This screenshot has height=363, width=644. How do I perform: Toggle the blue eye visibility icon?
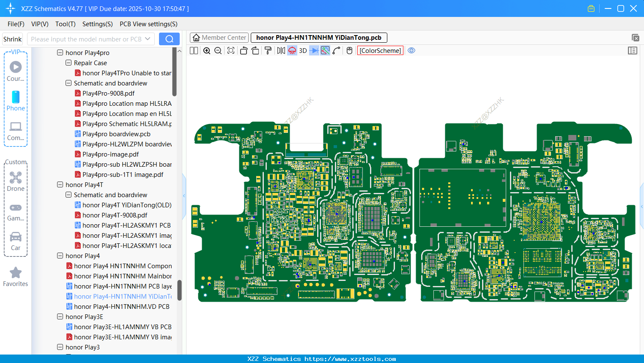click(x=411, y=50)
